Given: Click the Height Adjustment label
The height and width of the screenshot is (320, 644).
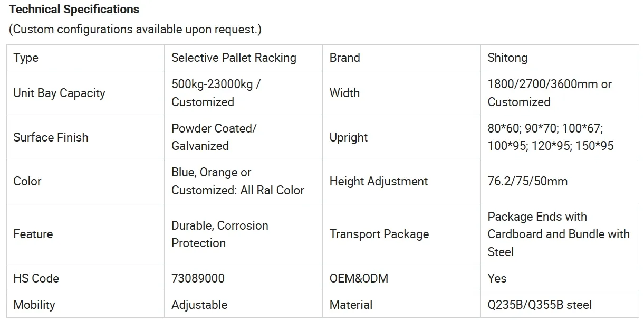Looking at the screenshot, I should (x=378, y=181).
